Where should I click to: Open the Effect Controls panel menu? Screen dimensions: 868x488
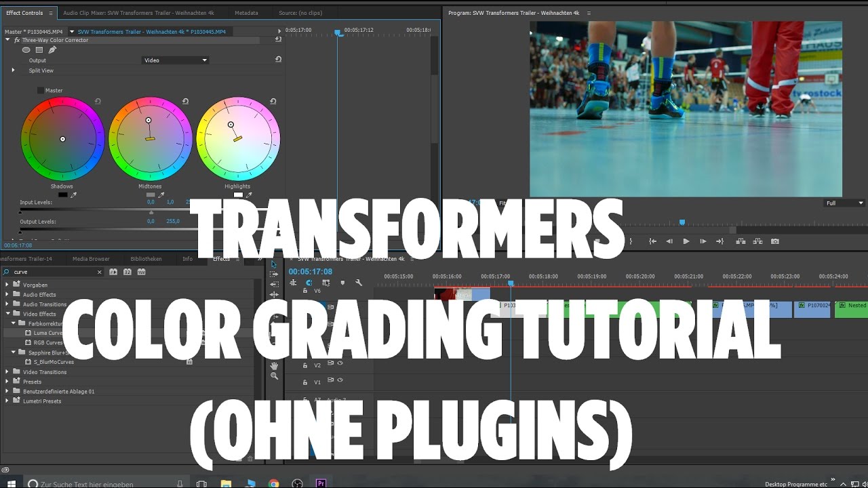point(50,13)
